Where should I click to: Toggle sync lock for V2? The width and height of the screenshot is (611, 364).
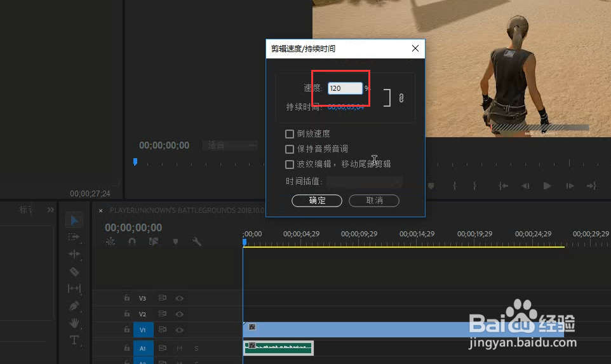coord(162,313)
